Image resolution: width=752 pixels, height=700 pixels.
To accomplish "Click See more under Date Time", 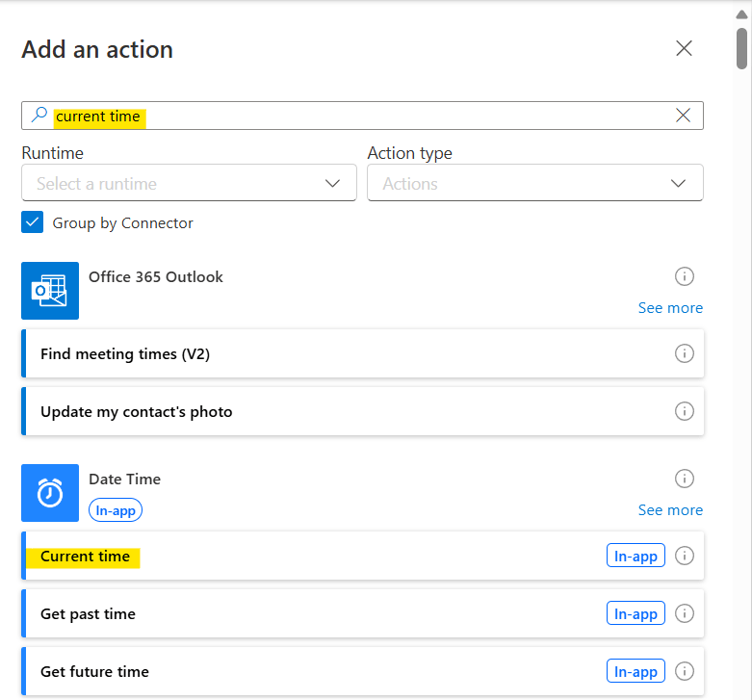I will [x=670, y=510].
